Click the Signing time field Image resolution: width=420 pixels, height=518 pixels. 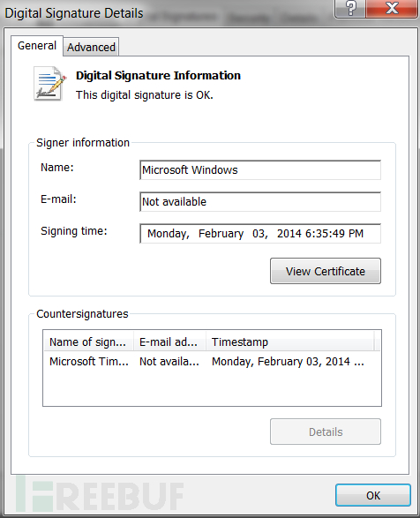click(260, 234)
